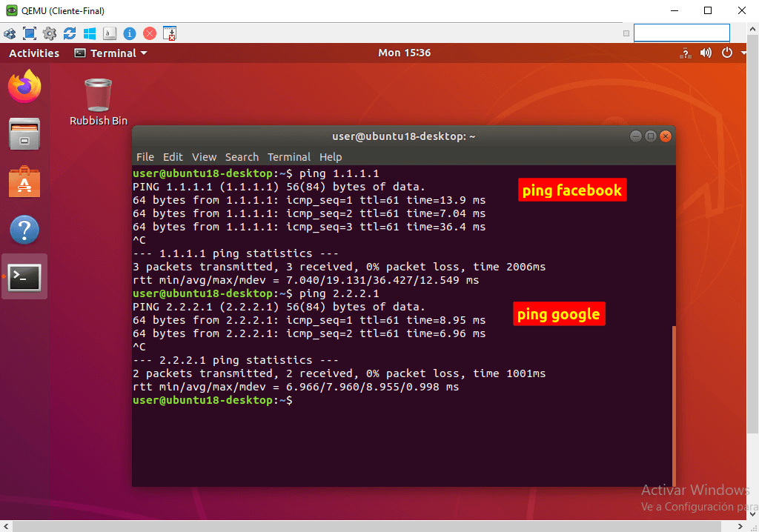The image size is (759, 532).
Task: Send the Windows key using the toolbar icon
Action: click(x=90, y=33)
